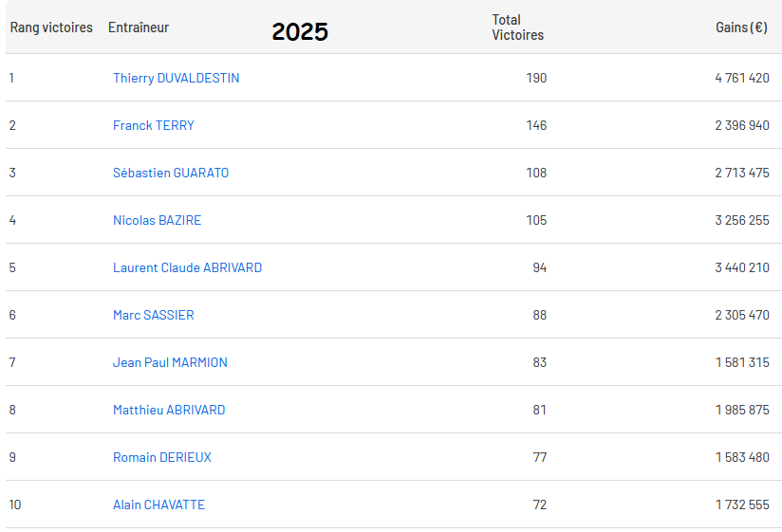Open Laurent Claude ABRIVARD's page
The height and width of the screenshot is (532, 782).
[x=187, y=267]
